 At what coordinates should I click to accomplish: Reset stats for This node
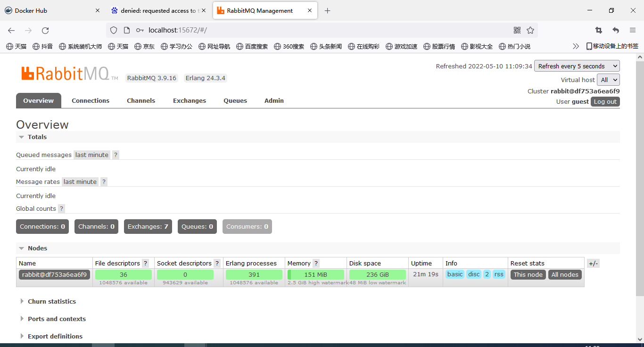[x=528, y=274]
